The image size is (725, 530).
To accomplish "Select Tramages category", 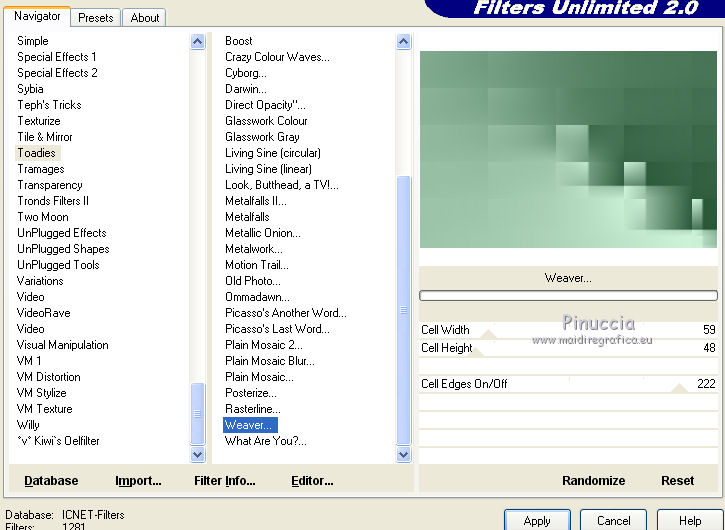I will coord(41,169).
